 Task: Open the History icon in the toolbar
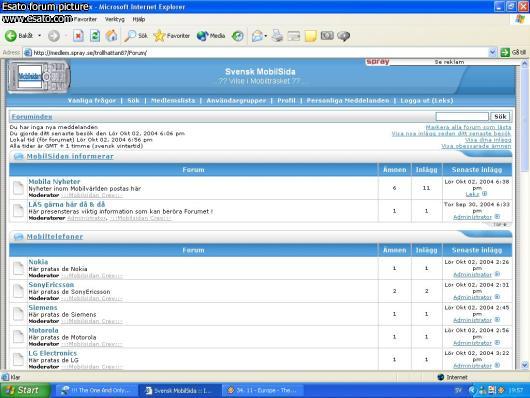point(238,36)
